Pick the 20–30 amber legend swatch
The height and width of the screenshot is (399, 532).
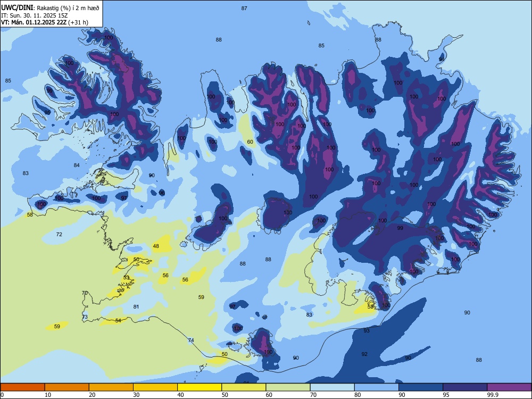(111, 387)
